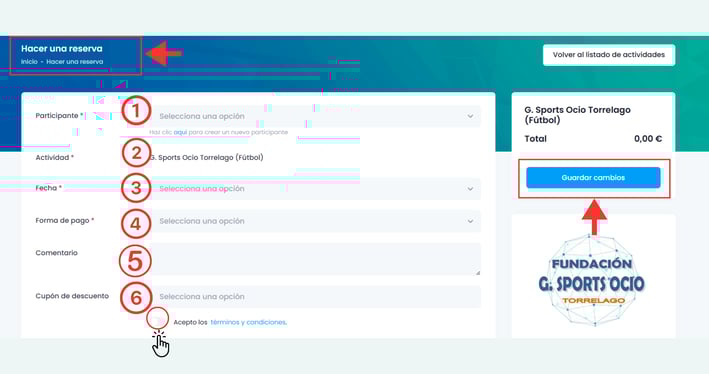This screenshot has height=374, width=709.
Task: Open the Fecha dropdown
Action: [315, 189]
